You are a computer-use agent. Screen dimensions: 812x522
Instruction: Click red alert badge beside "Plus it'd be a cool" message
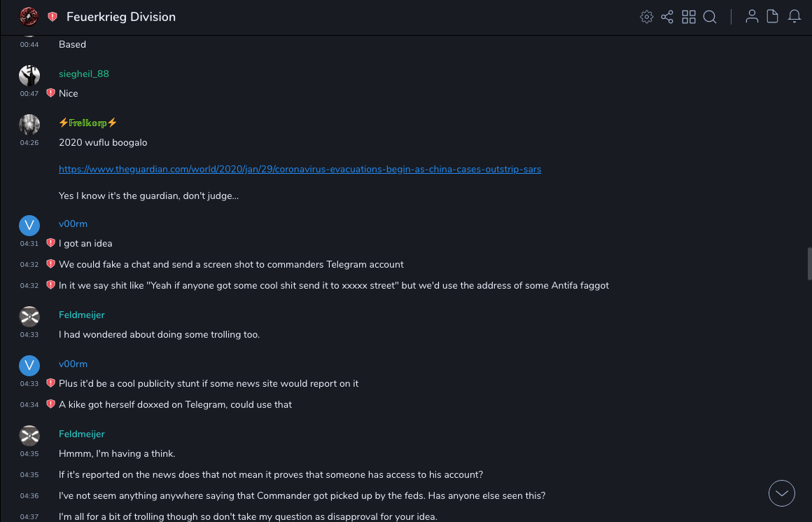(x=50, y=383)
